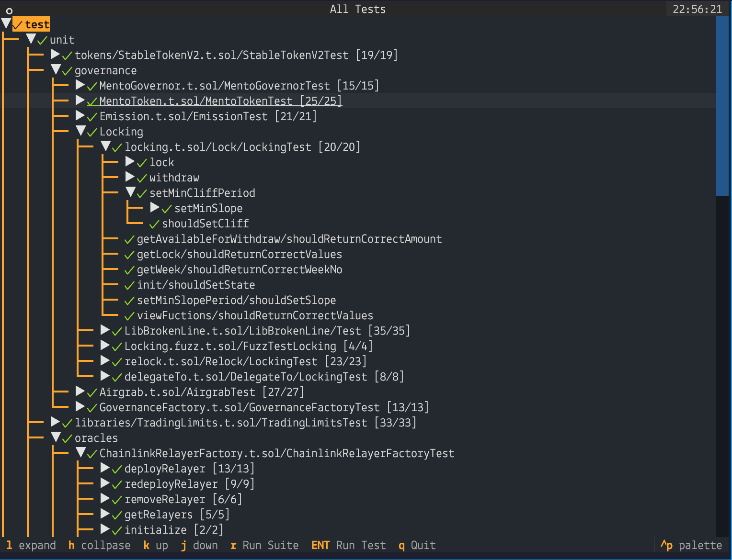Screen dimensions: 732x560
Task: Click the check icon beside shouldSetCliff test
Action: click(153, 224)
